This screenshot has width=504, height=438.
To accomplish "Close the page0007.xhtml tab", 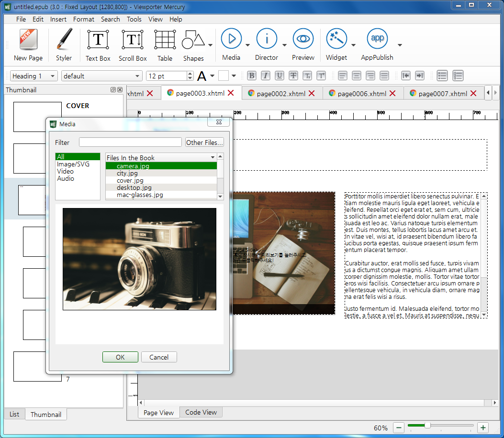I will tap(473, 93).
